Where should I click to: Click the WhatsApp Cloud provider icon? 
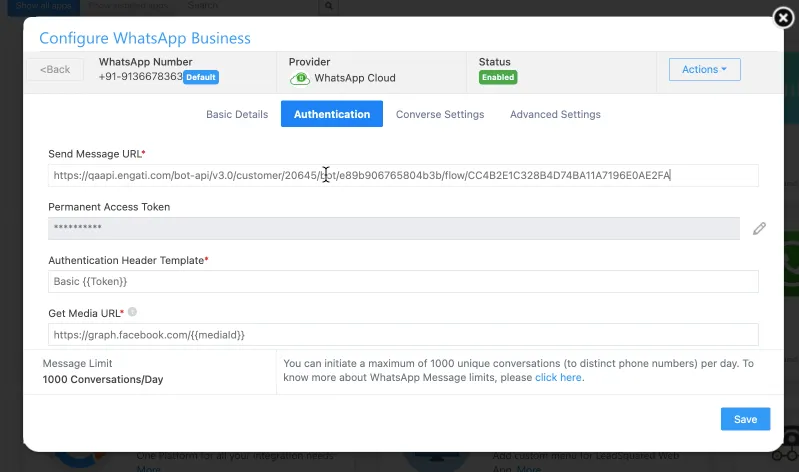(x=300, y=78)
